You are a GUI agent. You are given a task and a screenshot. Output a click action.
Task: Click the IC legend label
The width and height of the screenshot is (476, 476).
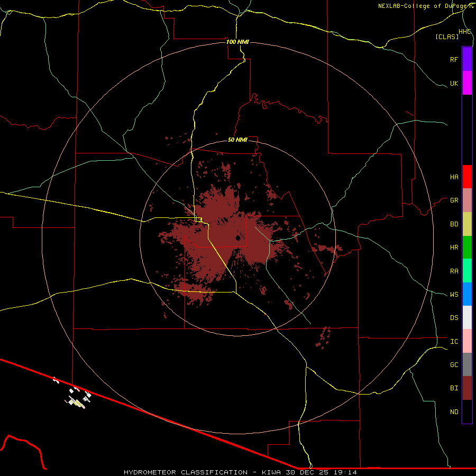coord(454,342)
